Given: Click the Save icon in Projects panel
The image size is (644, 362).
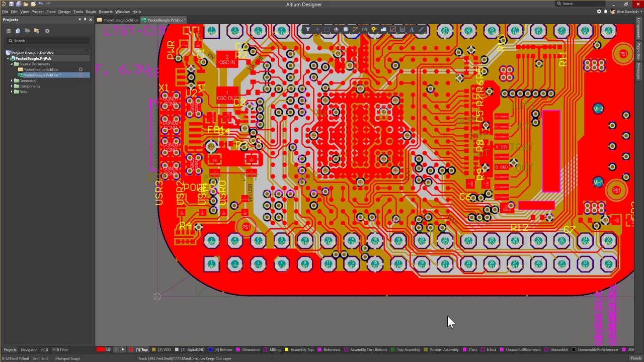Looking at the screenshot, I should pyautogui.click(x=9, y=31).
